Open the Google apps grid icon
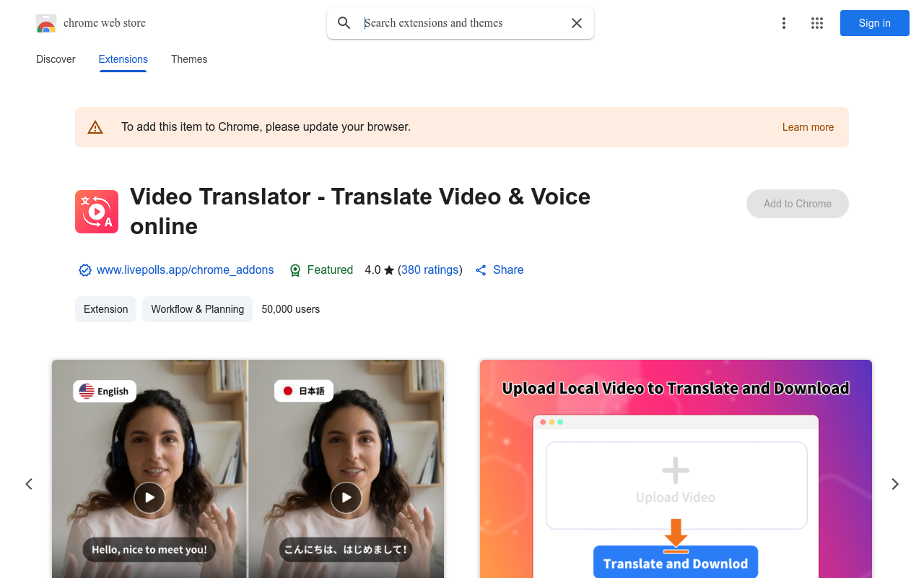 [817, 23]
